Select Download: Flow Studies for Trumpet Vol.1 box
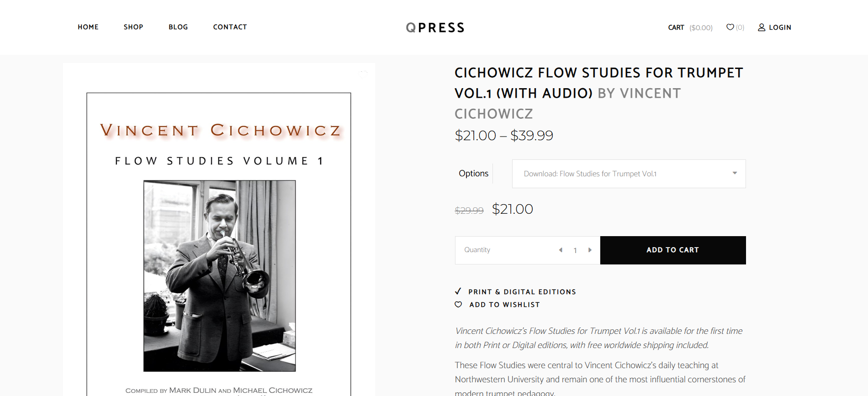 pyautogui.click(x=629, y=174)
